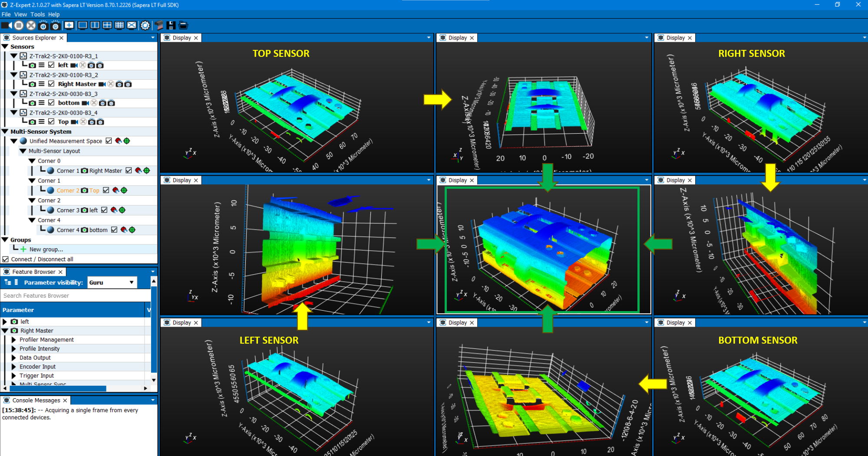Collapse the Sensors tree section

tap(5, 46)
